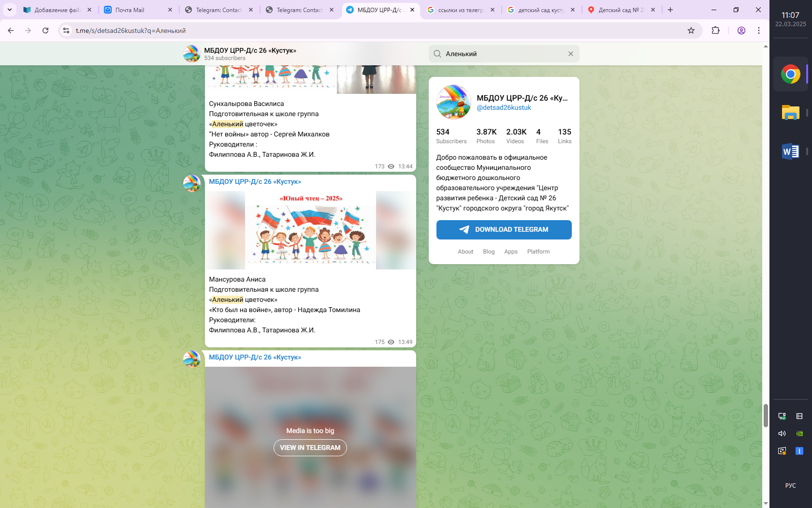Open the network status tray icon
812x508 pixels.
782,416
